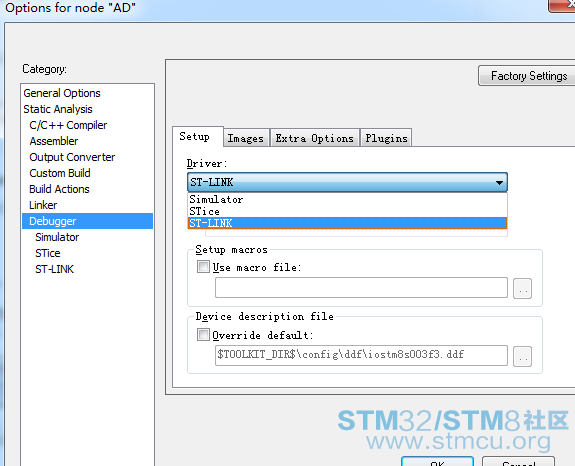The height and width of the screenshot is (466, 575).
Task: Select Custom Build category
Action: point(60,173)
